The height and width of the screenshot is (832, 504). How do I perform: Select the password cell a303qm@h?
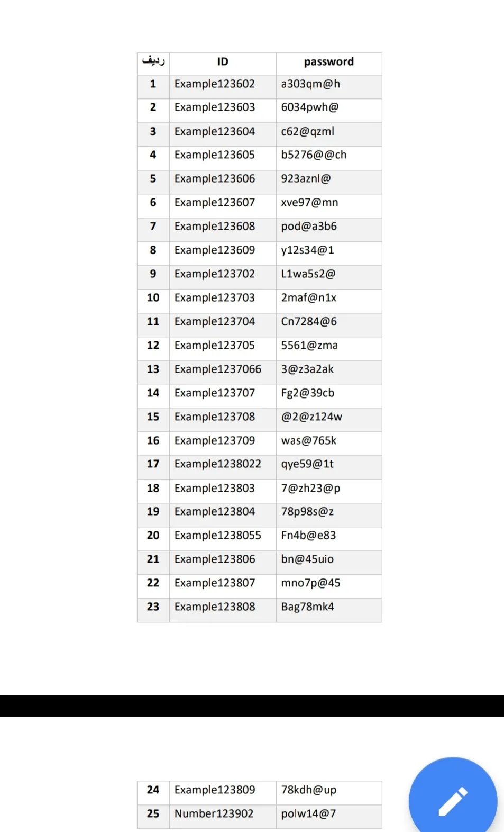[310, 84]
